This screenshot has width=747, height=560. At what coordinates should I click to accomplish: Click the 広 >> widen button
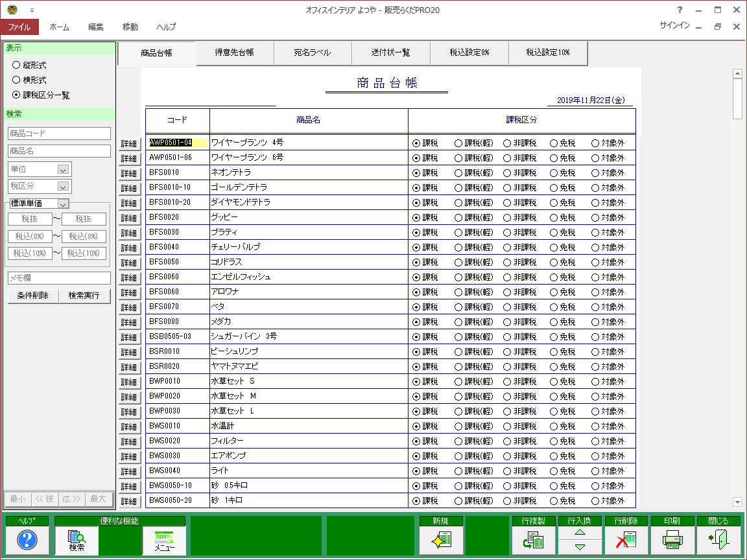tap(71, 499)
